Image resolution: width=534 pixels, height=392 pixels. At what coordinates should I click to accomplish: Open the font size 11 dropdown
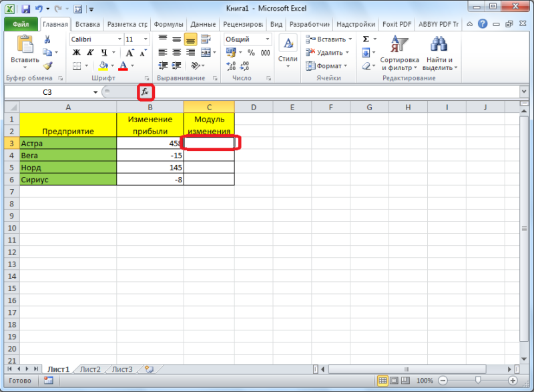pos(146,39)
